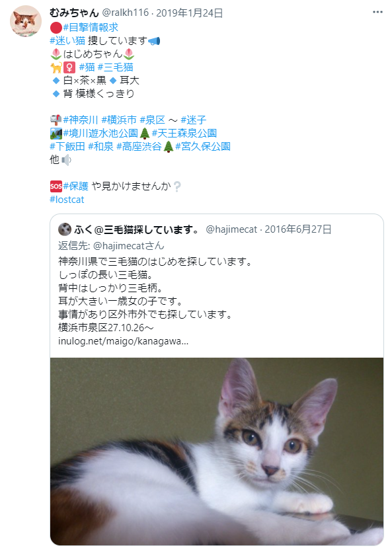Open the quoted tweet author's small avatar
Image resolution: width=392 pixels, height=552 pixels.
click(x=65, y=229)
